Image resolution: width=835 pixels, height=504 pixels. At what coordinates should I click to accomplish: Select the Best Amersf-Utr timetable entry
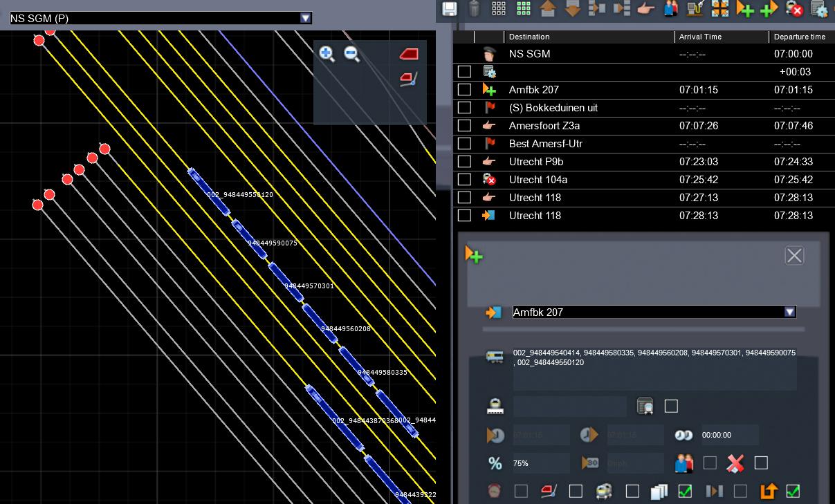pos(643,143)
